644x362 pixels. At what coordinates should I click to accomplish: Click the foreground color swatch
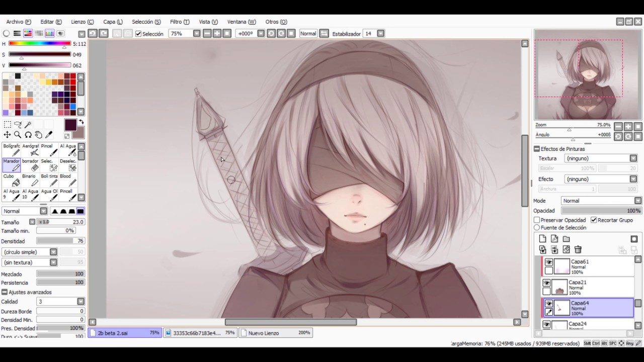(70, 125)
